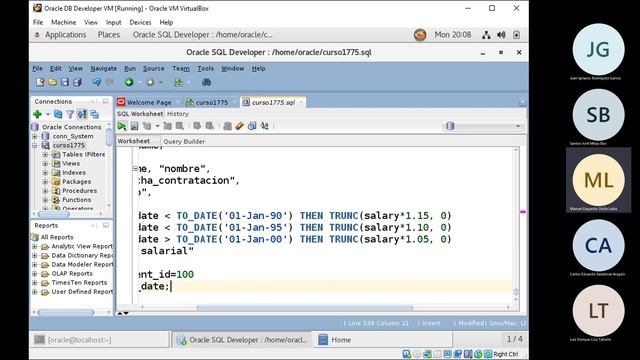This screenshot has width=640, height=360.
Task: Click the Reports panel horizontal scrollbar
Action: (66, 312)
